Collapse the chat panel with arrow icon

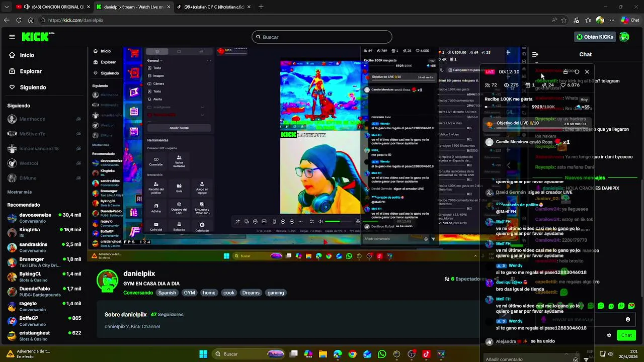click(x=535, y=54)
